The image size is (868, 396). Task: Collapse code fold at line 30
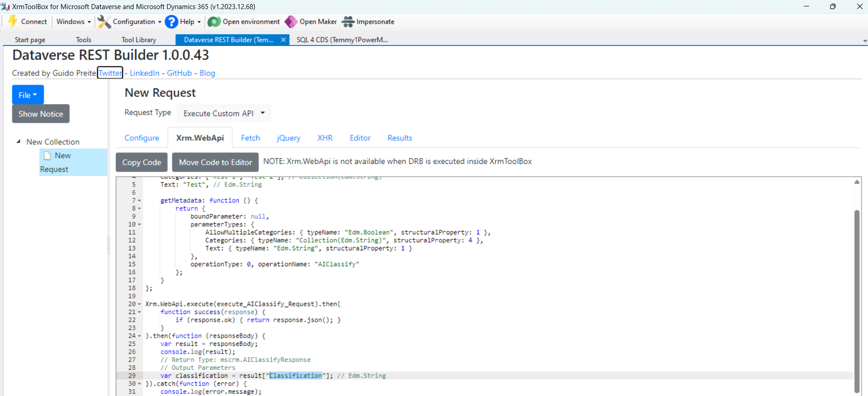(x=139, y=384)
